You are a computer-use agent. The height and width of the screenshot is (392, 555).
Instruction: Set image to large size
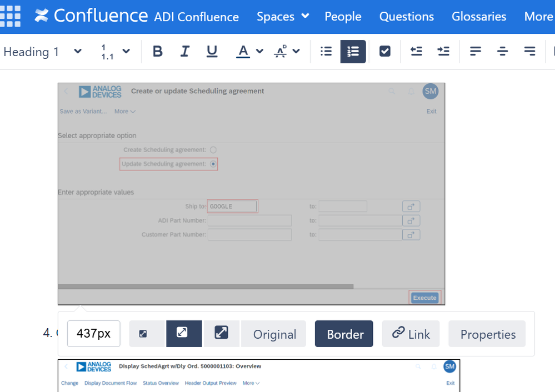pyautogui.click(x=222, y=334)
